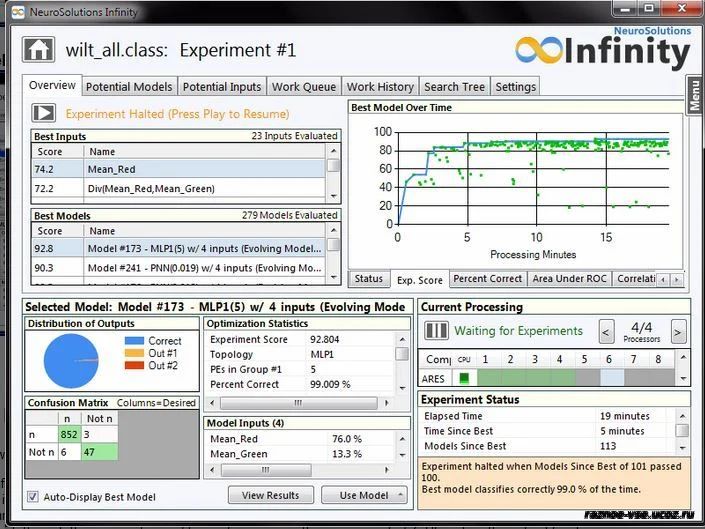Screen dimensions: 705x529
Task: Click the Out #2 red legend swatch
Action: click(134, 365)
